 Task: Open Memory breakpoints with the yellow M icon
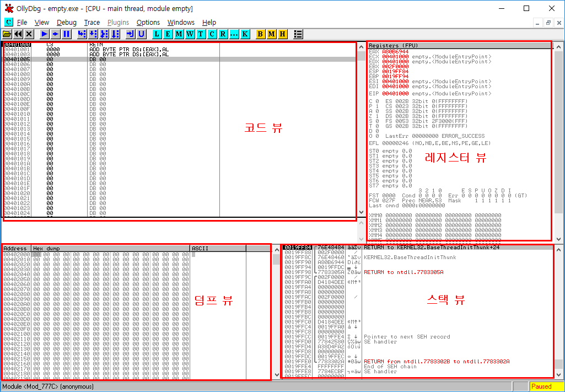coord(271,34)
